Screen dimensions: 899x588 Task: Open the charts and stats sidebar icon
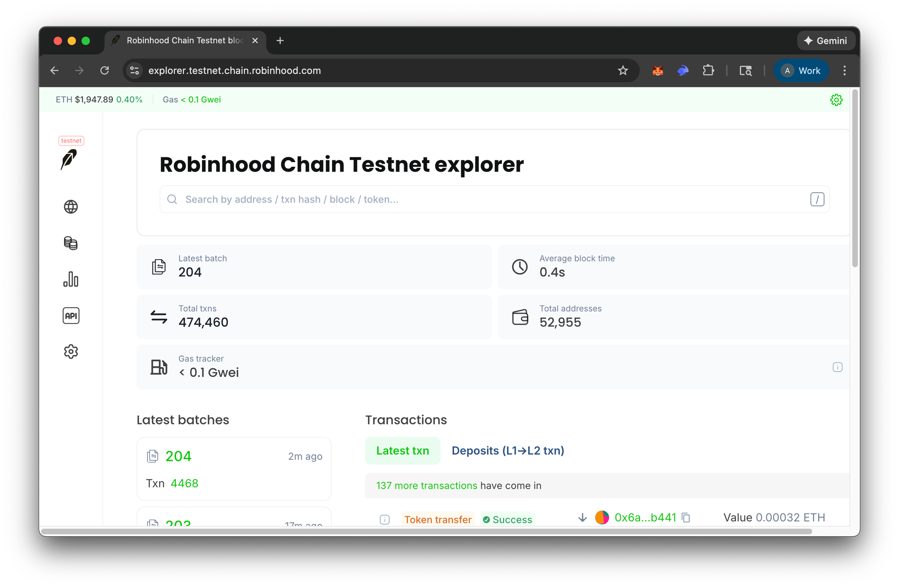(71, 279)
